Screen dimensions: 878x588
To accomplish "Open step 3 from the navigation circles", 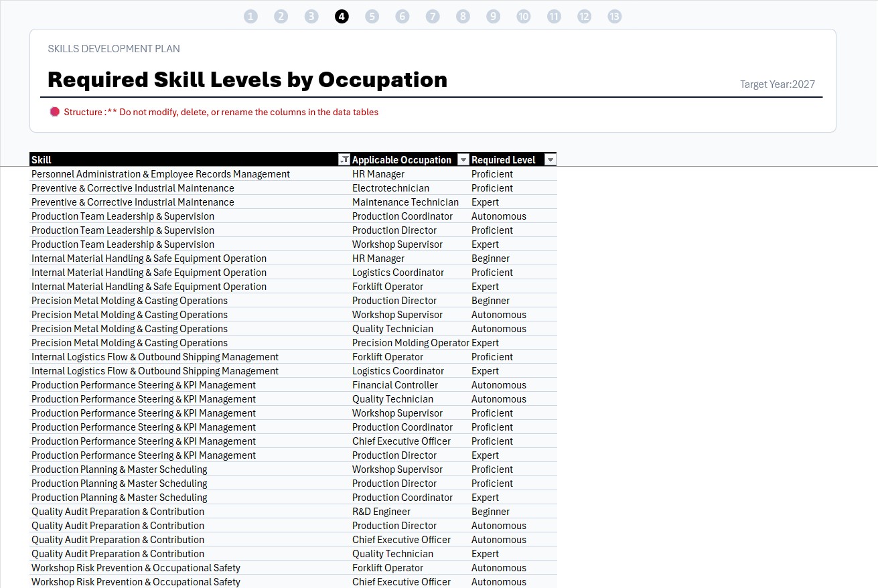I will (x=311, y=17).
